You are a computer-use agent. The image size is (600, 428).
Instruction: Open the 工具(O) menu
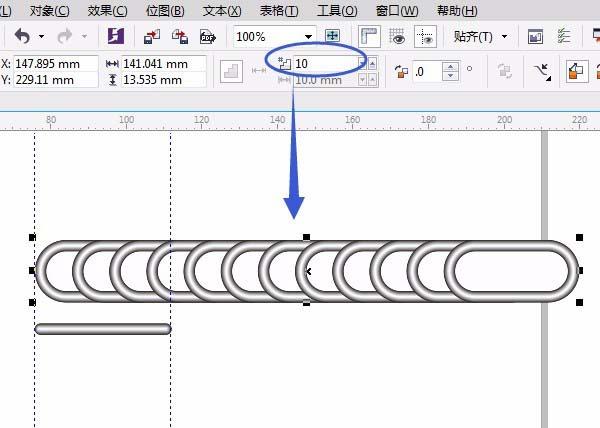[x=337, y=10]
